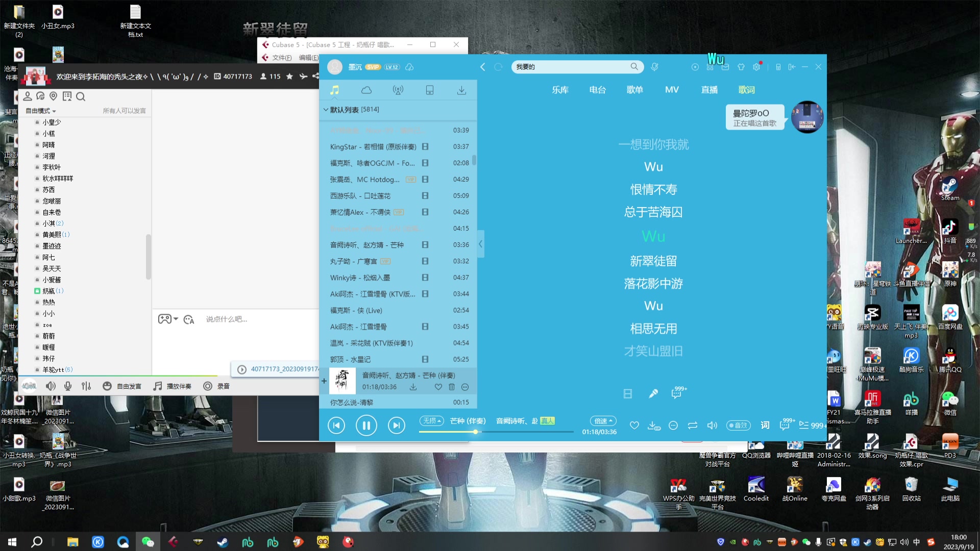Click the 曼陀罗oO singer avatar

point(807,117)
